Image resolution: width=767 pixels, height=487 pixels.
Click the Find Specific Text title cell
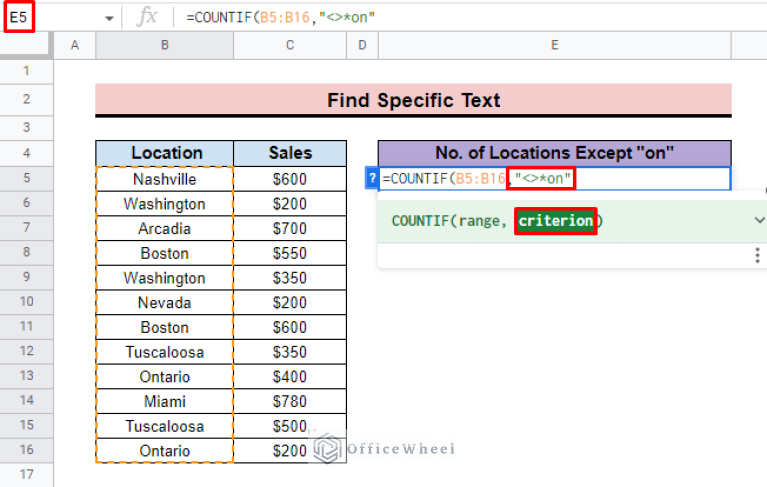pyautogui.click(x=413, y=100)
